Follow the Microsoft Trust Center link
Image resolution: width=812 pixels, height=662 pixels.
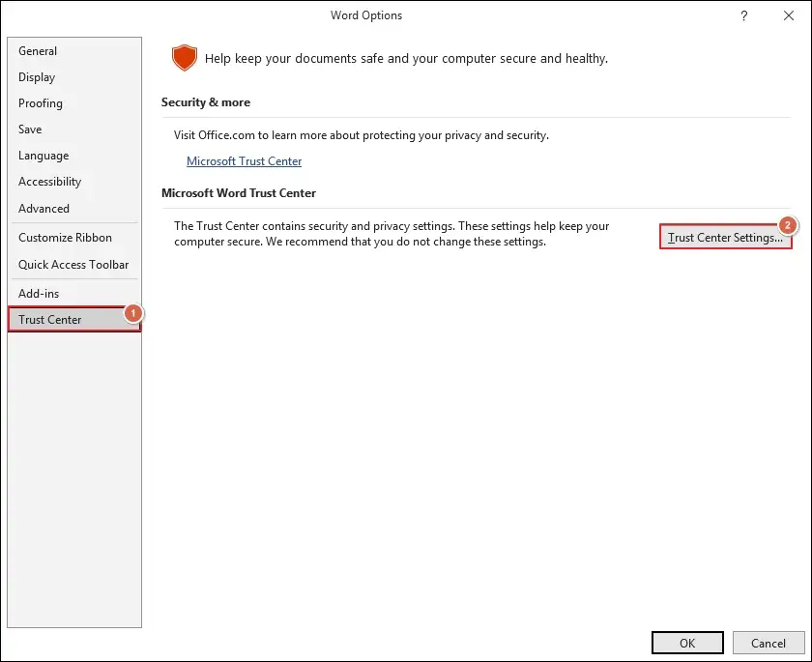coord(244,161)
